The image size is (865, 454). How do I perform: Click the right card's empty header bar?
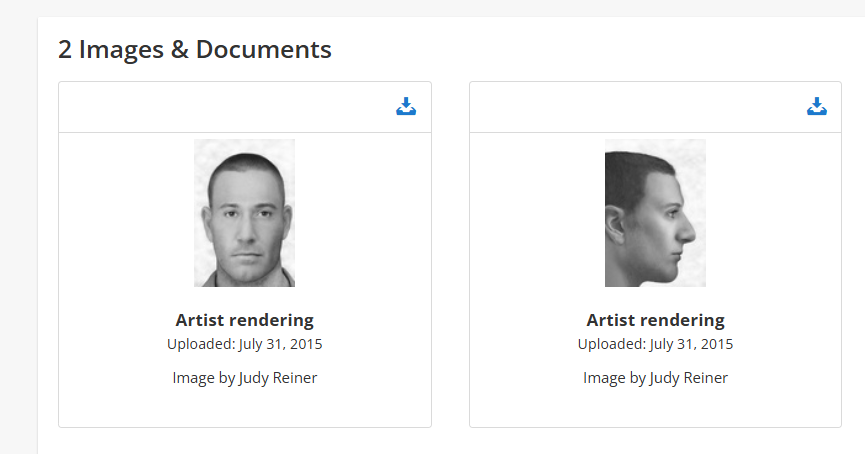(x=630, y=107)
